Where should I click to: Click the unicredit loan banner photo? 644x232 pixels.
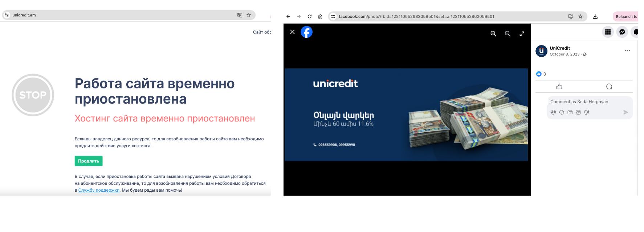click(x=406, y=115)
